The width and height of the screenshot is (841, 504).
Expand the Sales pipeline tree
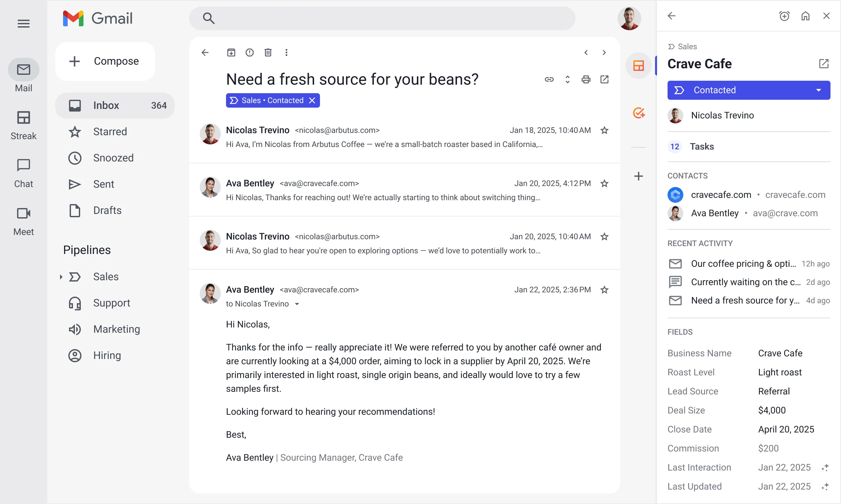click(x=61, y=277)
